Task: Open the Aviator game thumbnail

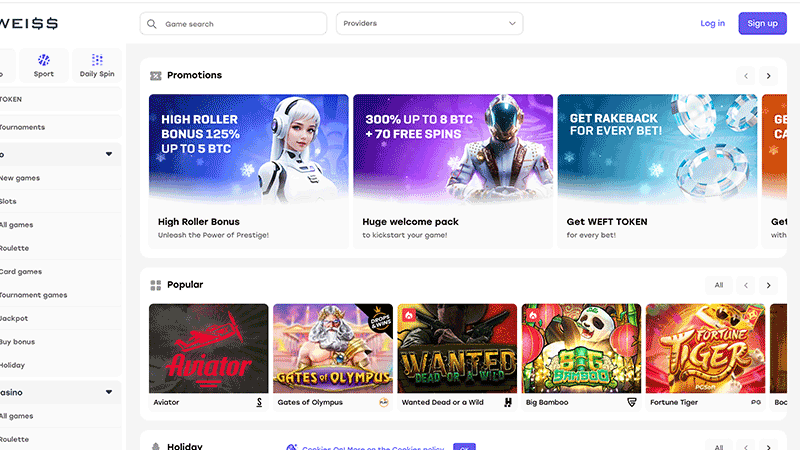Action: 208,348
